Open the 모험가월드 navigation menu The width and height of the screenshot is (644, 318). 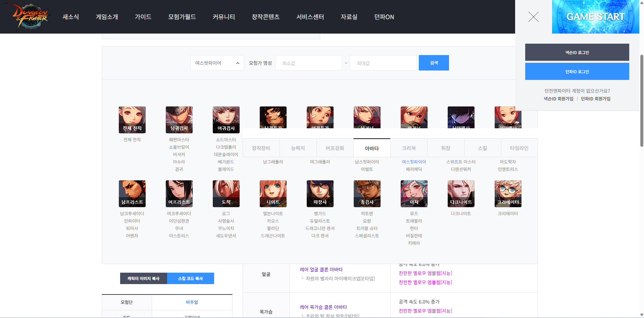click(182, 17)
